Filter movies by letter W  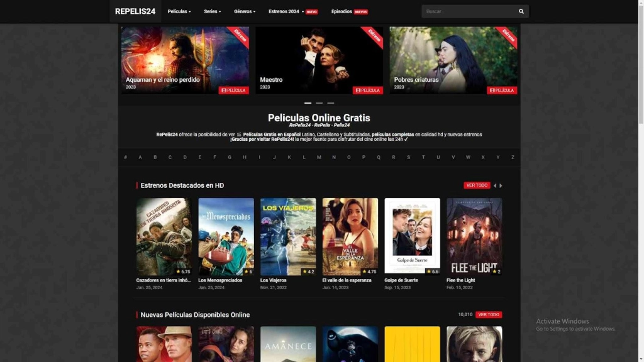point(468,157)
